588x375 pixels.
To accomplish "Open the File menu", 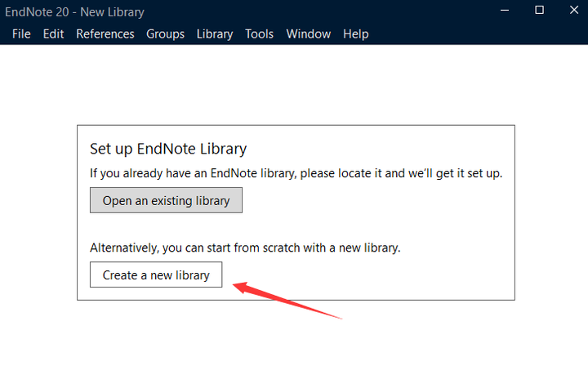I will coord(21,34).
